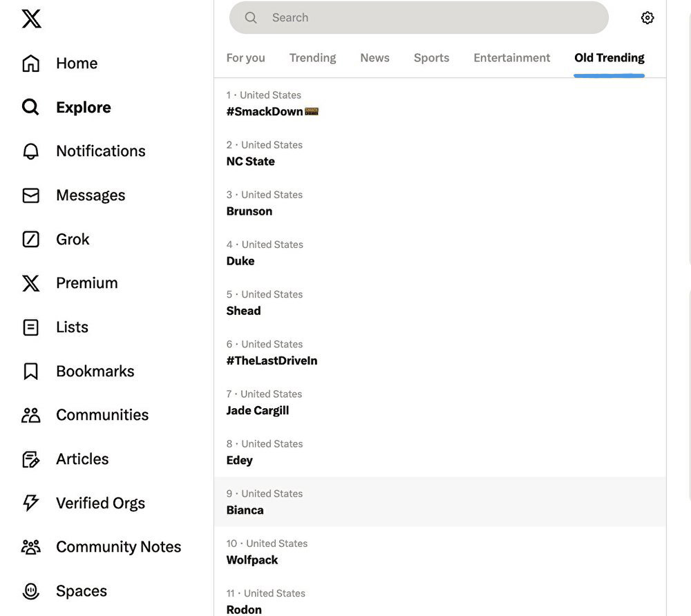Click the '10 · United States' rank label
Viewport: 691px width, 616px height.
pos(267,543)
